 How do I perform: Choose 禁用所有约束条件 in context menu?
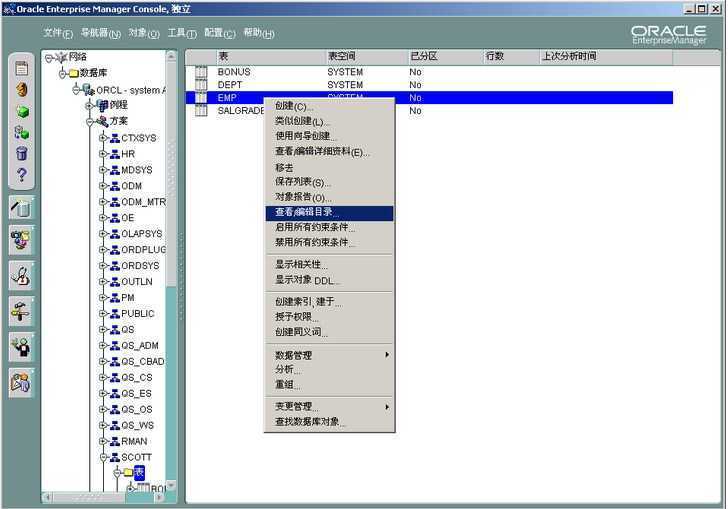329,242
